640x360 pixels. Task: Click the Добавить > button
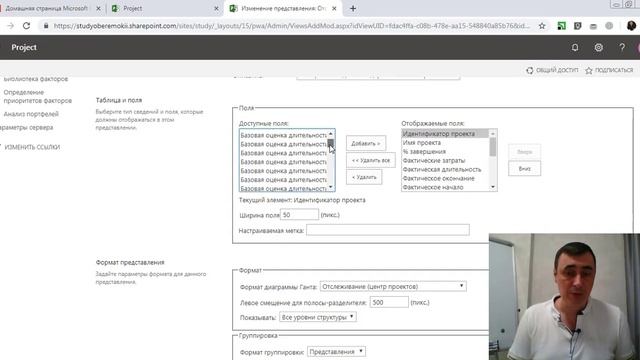(366, 143)
